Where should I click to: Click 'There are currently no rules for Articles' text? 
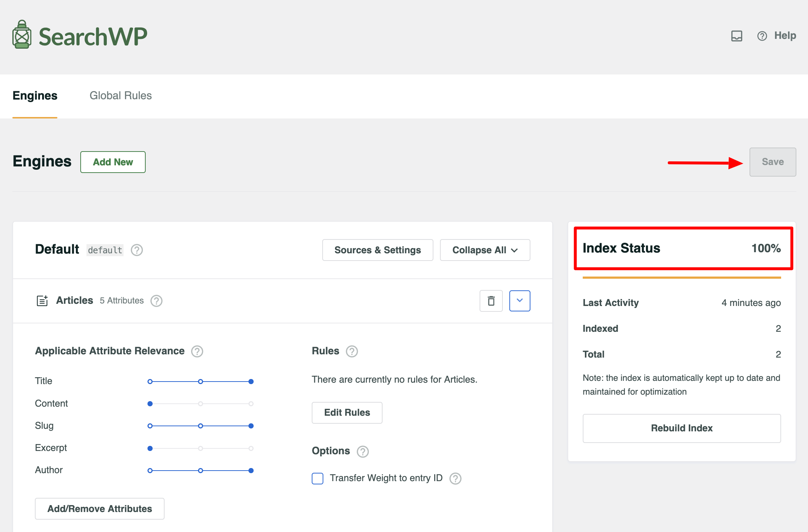[x=395, y=379]
